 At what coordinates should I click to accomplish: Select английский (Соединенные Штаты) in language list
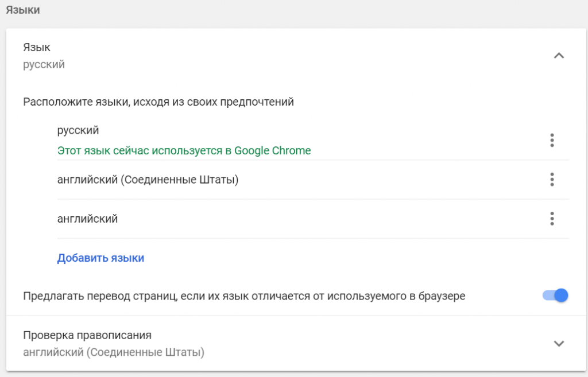point(148,180)
